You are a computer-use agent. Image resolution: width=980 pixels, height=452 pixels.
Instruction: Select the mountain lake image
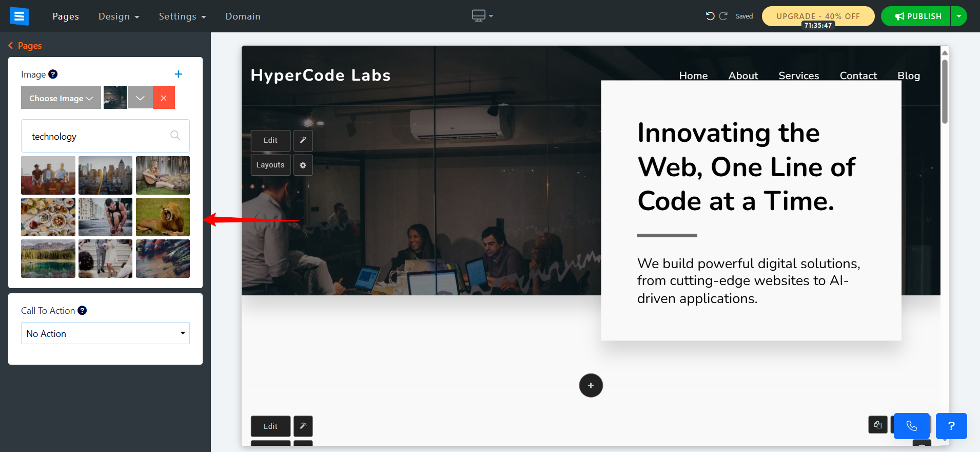(48, 258)
